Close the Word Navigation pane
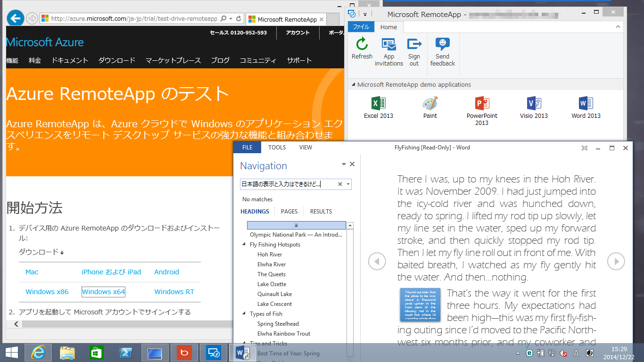The height and width of the screenshot is (362, 644). point(352,165)
